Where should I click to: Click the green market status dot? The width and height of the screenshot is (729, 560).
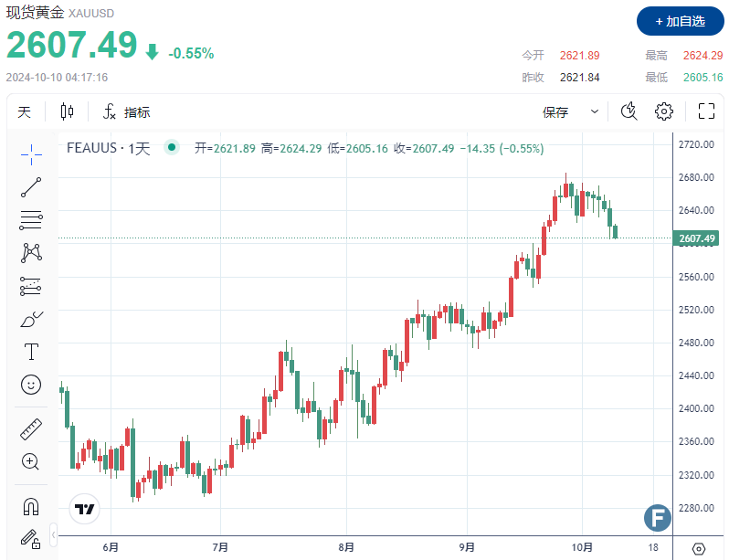[172, 147]
